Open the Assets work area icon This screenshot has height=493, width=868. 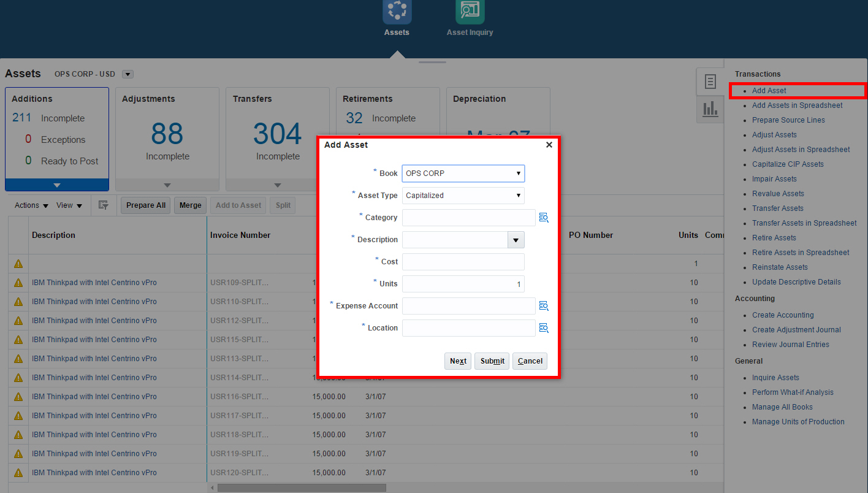tap(397, 11)
